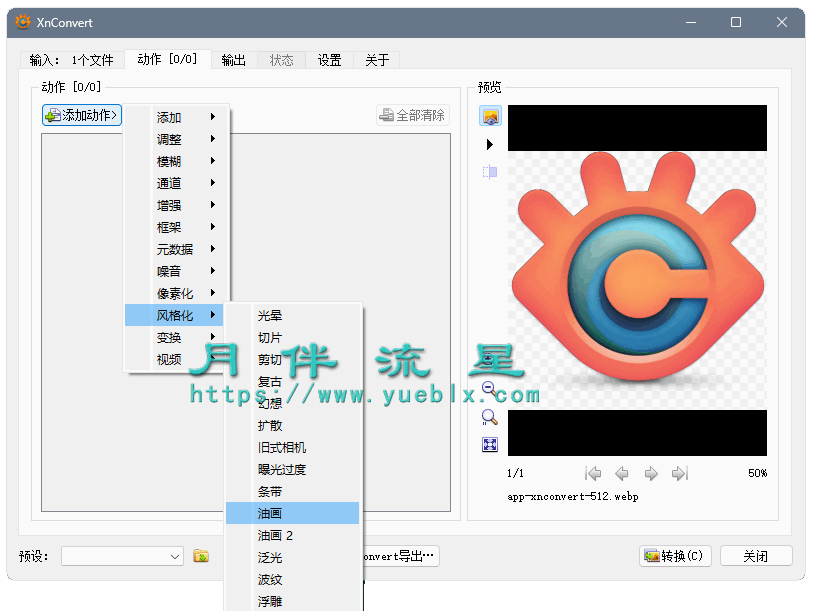Switch to the 关于 tab
This screenshot has height=611, width=815.
(377, 60)
